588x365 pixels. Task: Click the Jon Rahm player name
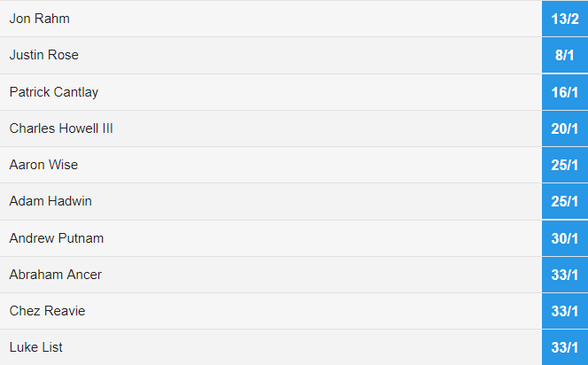pyautogui.click(x=39, y=19)
